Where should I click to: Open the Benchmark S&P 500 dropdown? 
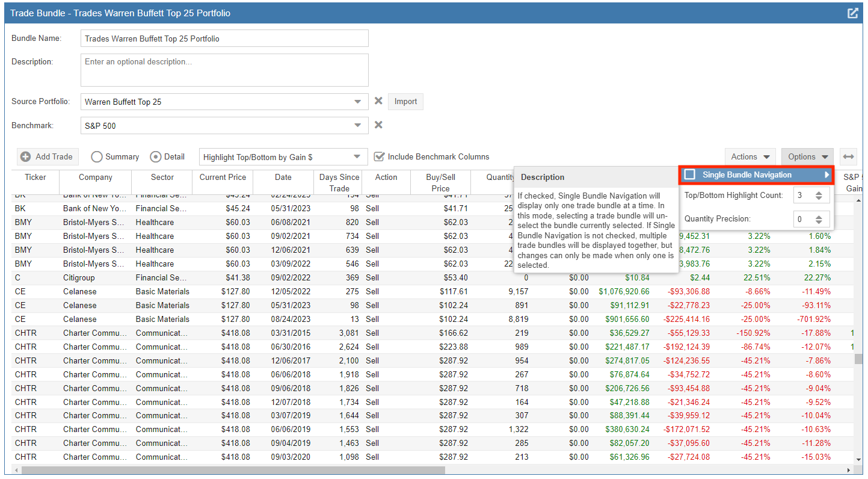[359, 125]
